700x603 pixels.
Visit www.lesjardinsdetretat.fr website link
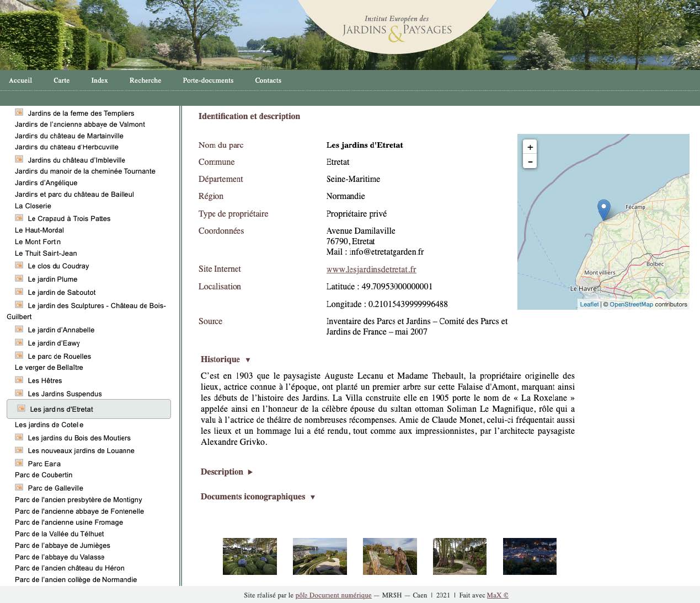coord(371,270)
